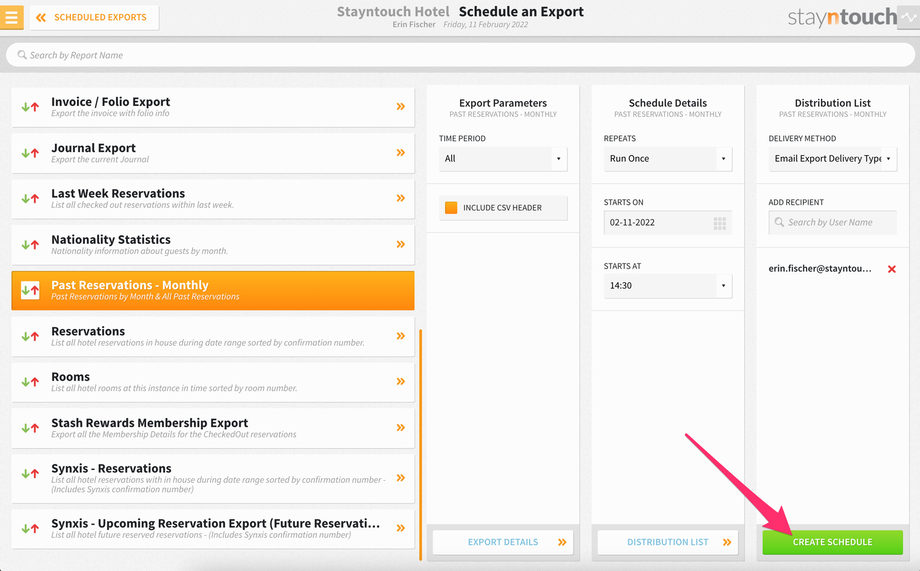Expand Stash Rewards Membership Export chevron
The height and width of the screenshot is (571, 920).
(x=401, y=427)
